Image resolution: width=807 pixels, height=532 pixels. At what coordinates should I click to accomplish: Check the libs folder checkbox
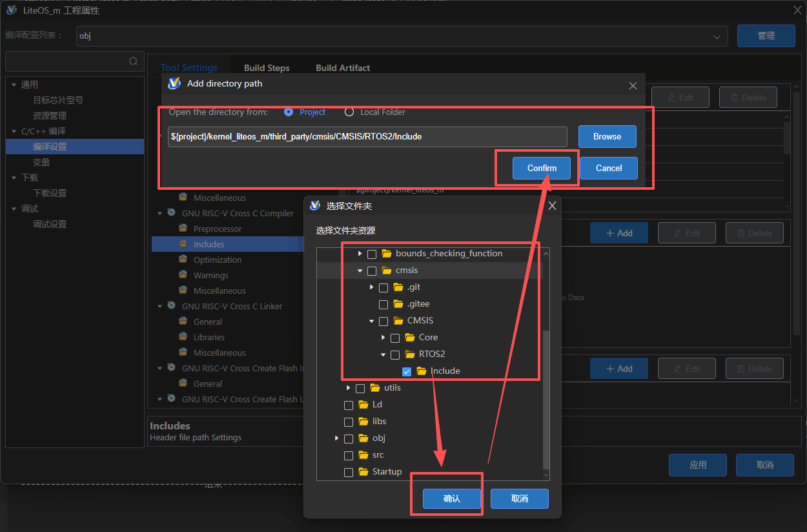tap(349, 422)
